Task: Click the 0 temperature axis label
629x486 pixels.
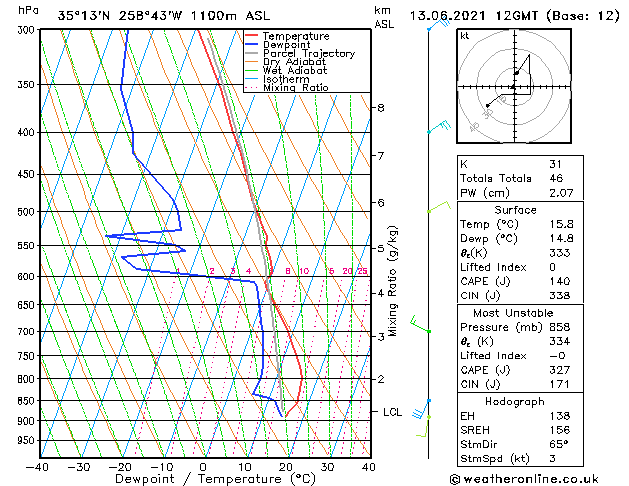Action: (203, 467)
